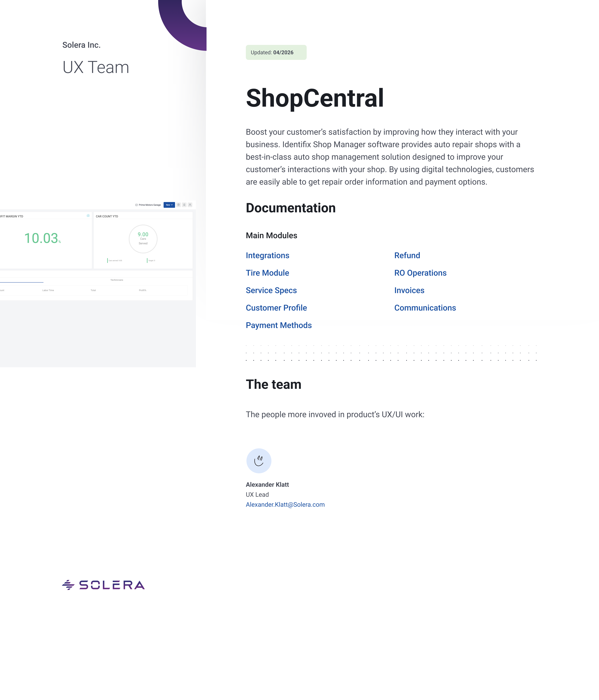Image resolution: width=599 pixels, height=700 pixels.
Task: Open the Payment Methods link
Action: point(279,325)
